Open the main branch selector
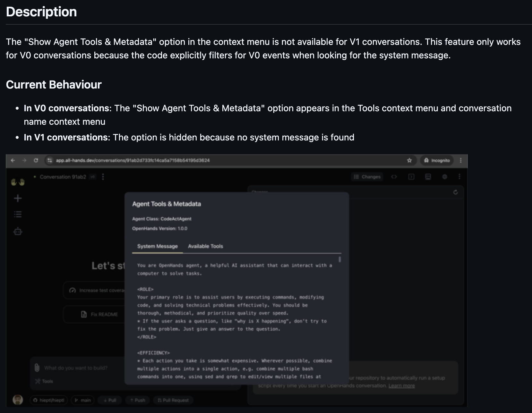Viewport: 532px width, 413px height. (x=83, y=400)
